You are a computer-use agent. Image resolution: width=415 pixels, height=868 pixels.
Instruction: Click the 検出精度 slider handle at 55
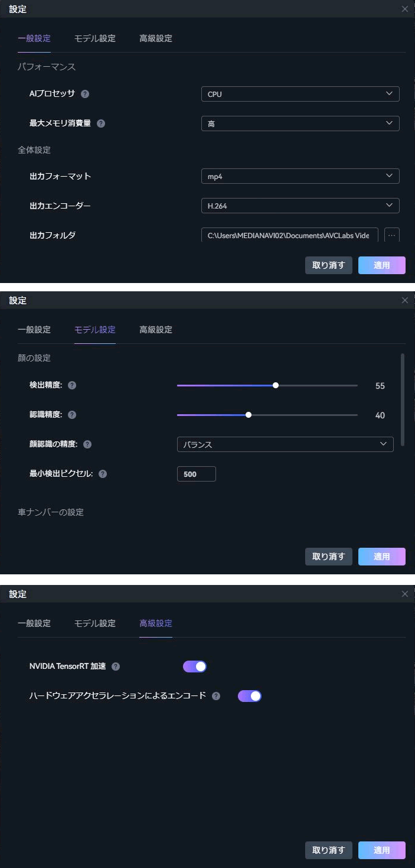click(276, 385)
